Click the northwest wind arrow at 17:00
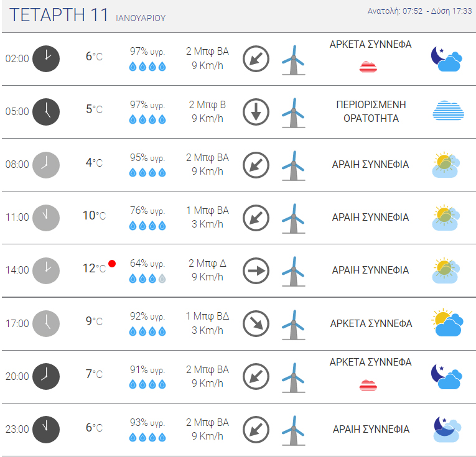The width and height of the screenshot is (476, 457). click(x=256, y=323)
